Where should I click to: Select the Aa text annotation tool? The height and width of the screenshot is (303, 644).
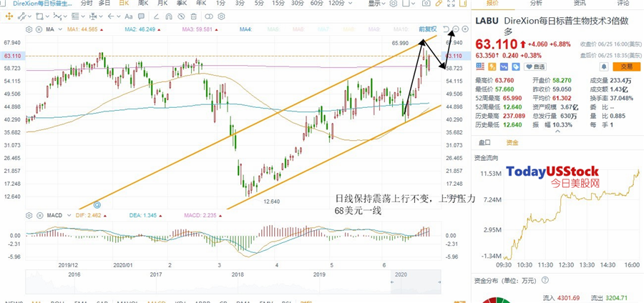click(129, 17)
